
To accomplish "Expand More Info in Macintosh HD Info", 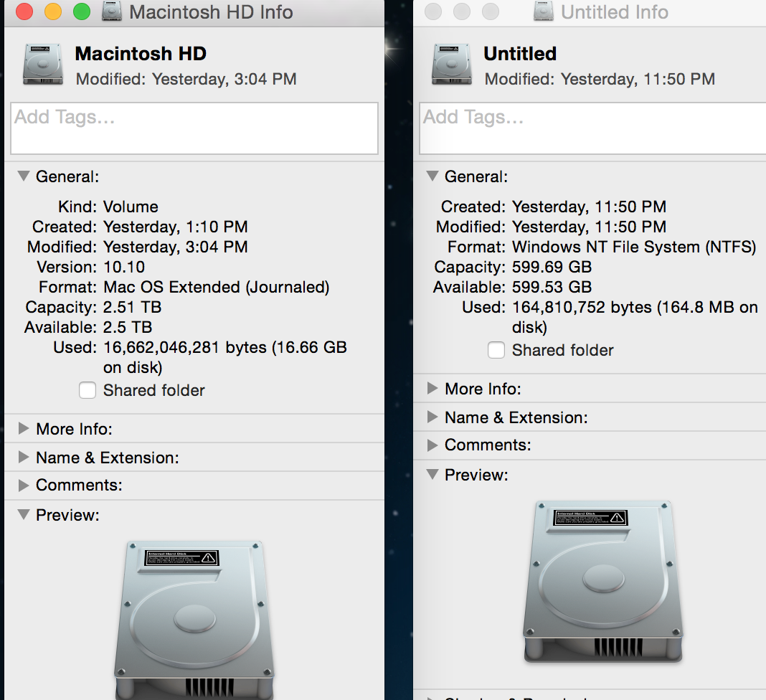I will click(x=24, y=428).
